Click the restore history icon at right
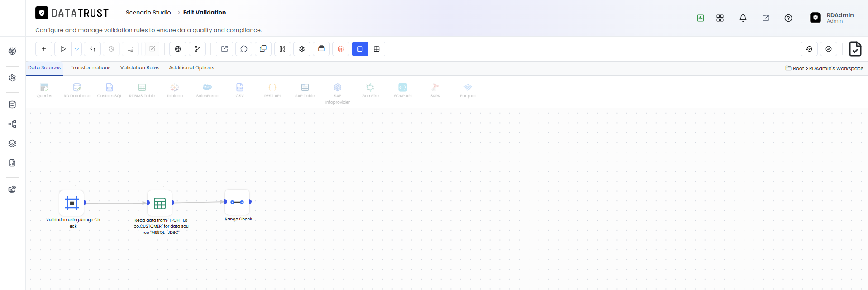 point(809,49)
